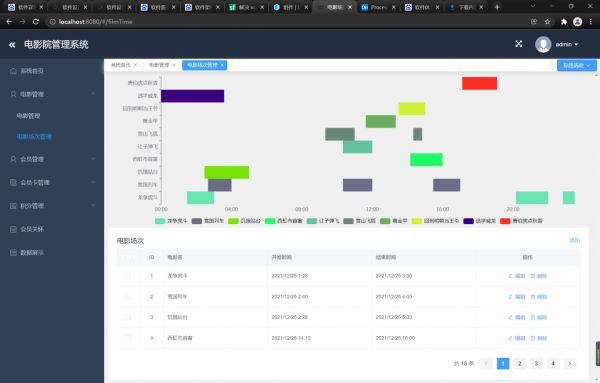600x383 pixels.
Task: Click the 数据展示 sidebar icon
Action: pyautogui.click(x=13, y=253)
